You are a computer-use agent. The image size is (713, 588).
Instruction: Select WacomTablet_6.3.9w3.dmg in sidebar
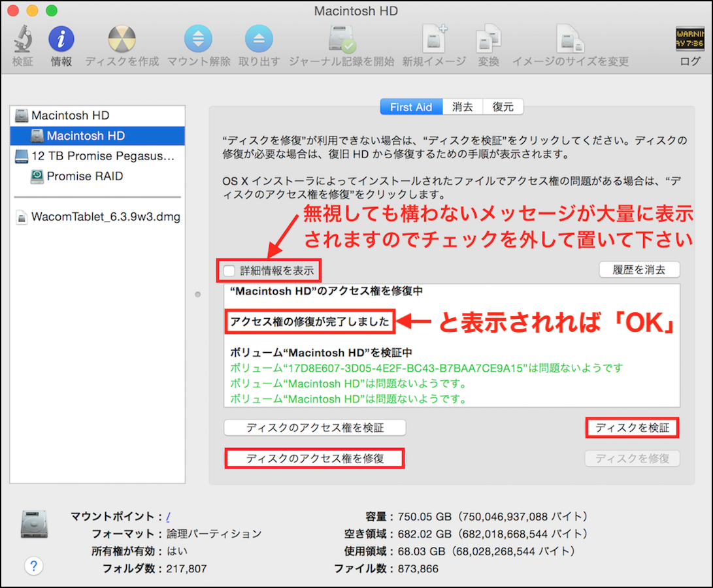(x=97, y=217)
